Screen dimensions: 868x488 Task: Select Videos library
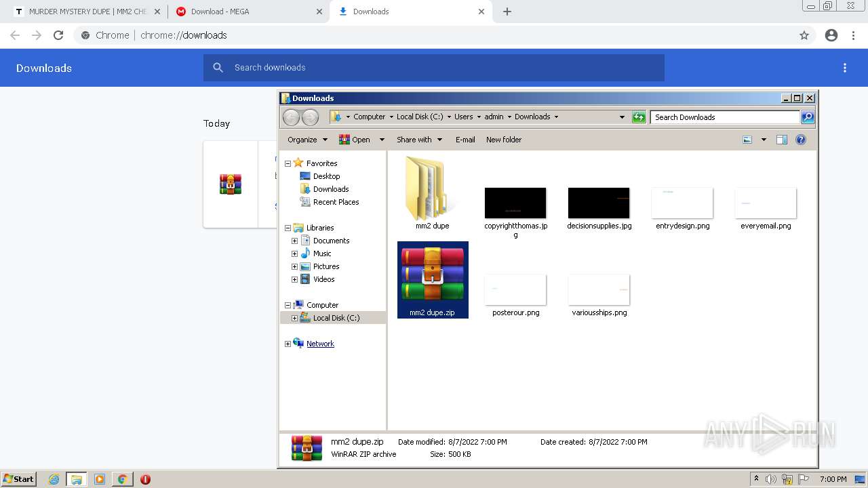point(323,279)
